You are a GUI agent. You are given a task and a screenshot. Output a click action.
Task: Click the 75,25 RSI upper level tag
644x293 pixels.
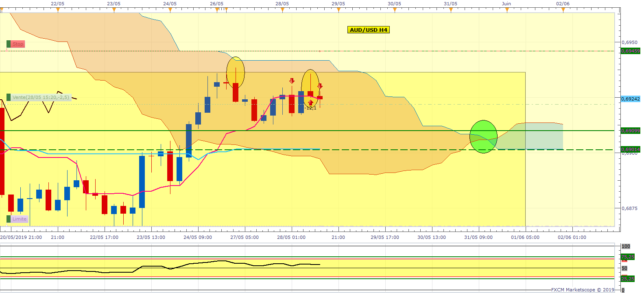tap(628, 257)
